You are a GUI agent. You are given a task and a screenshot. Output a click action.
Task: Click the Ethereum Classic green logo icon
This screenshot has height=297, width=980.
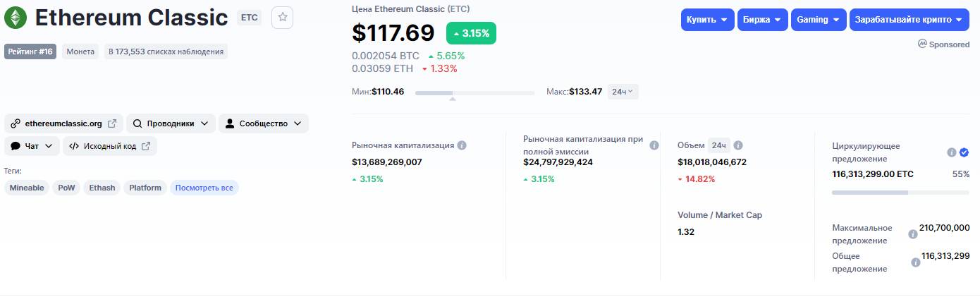(16, 18)
